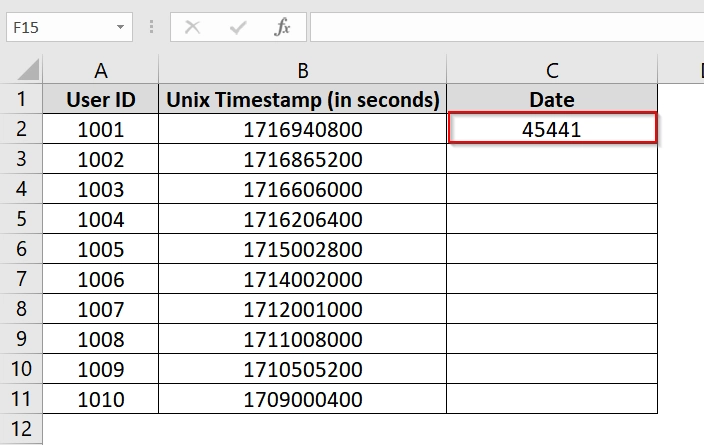This screenshot has width=704, height=445.
Task: Select the cell containing 45441
Action: click(x=552, y=129)
